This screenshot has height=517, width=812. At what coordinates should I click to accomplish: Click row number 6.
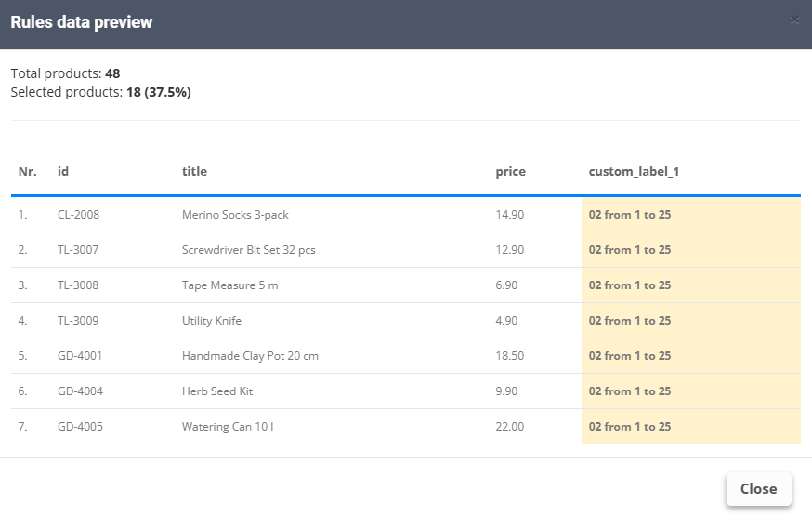(x=23, y=391)
